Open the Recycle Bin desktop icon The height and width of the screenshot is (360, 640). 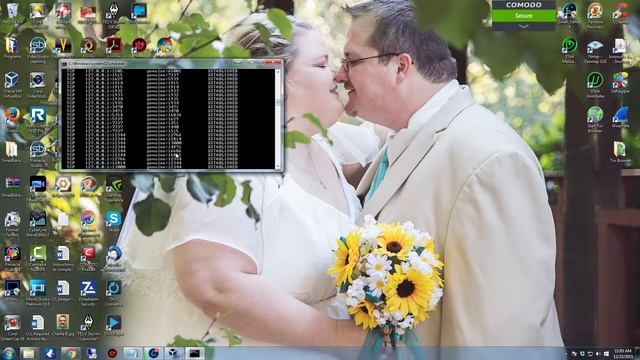pos(12,11)
